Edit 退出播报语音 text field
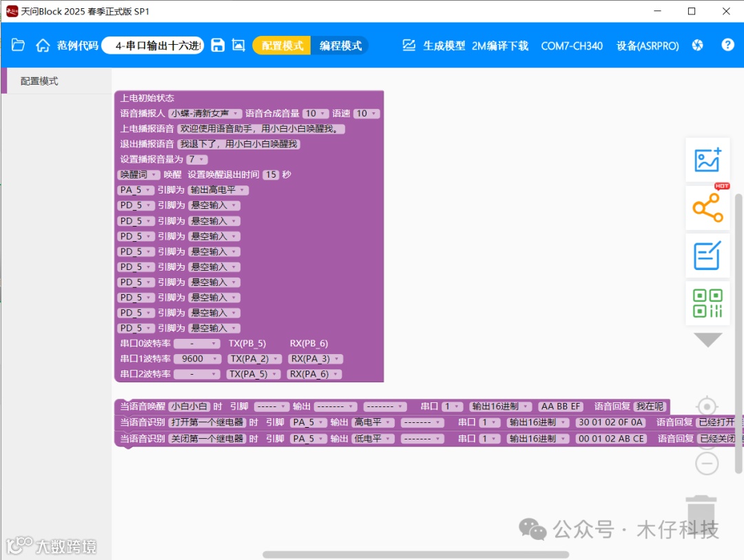 pyautogui.click(x=238, y=144)
